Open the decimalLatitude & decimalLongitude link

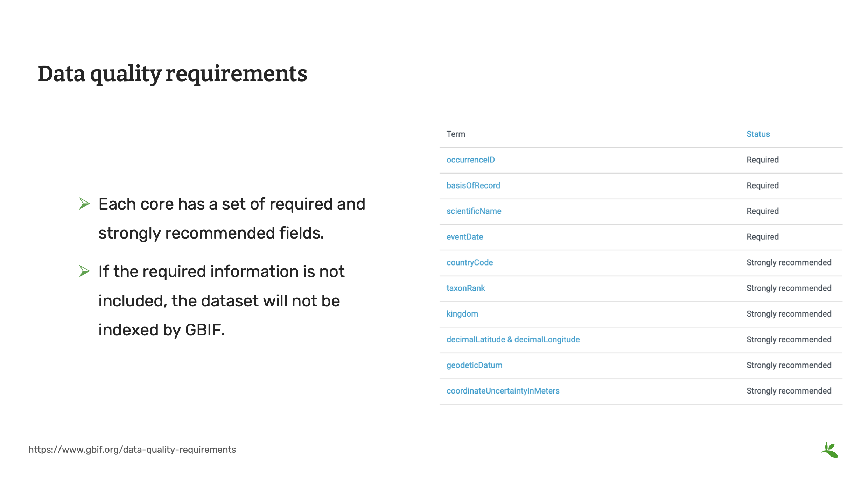click(x=513, y=339)
